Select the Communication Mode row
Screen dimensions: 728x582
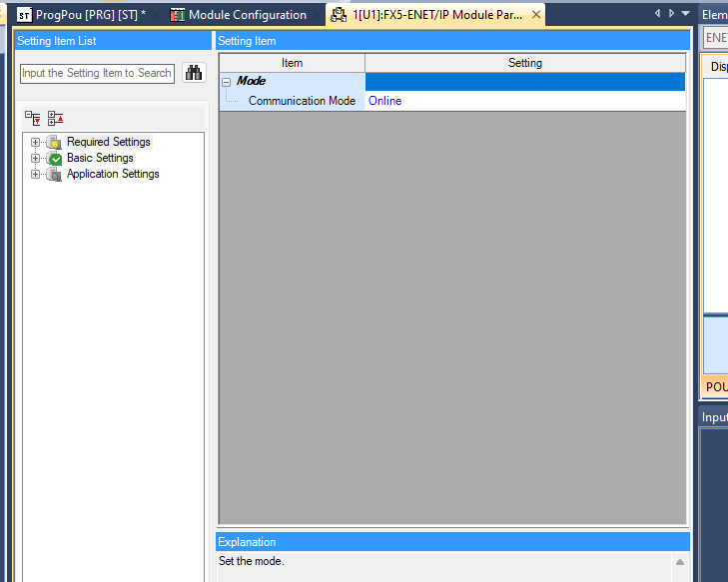point(301,101)
